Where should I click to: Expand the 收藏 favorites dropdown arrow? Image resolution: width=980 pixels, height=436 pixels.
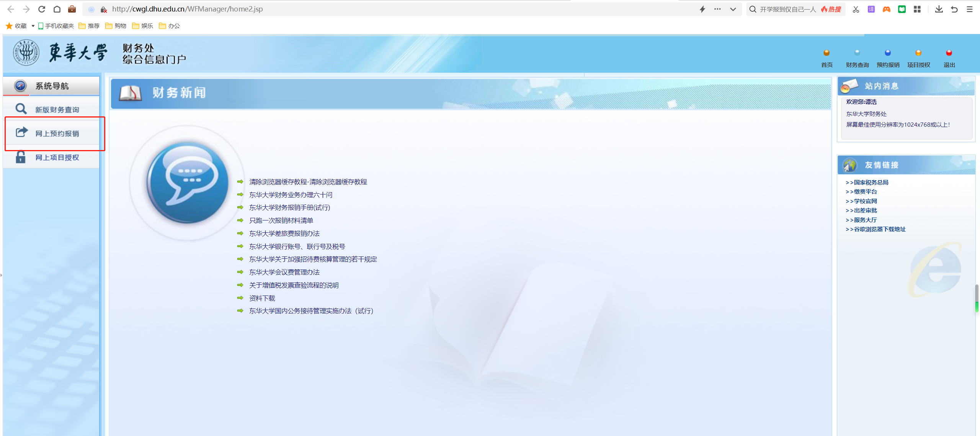pyautogui.click(x=33, y=26)
